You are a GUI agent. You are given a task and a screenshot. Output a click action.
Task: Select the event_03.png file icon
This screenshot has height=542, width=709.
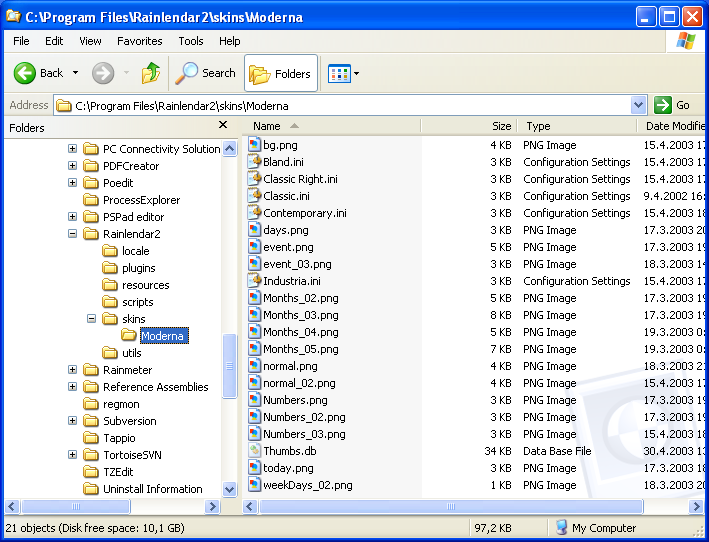[x=255, y=264]
